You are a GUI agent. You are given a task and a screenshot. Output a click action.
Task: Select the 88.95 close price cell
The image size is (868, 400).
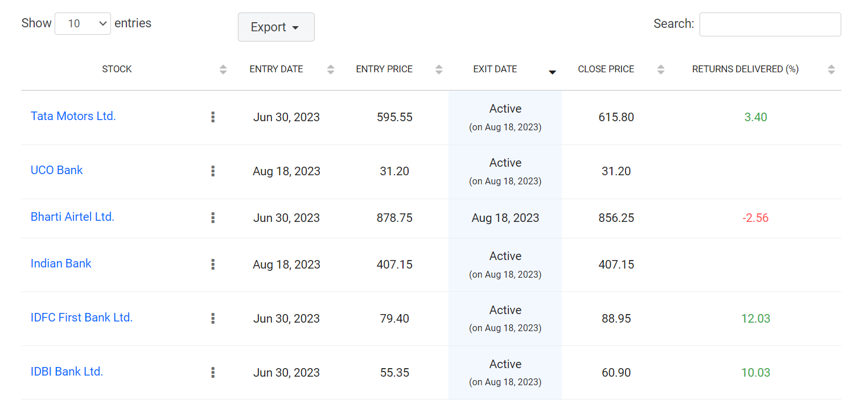pyautogui.click(x=616, y=319)
